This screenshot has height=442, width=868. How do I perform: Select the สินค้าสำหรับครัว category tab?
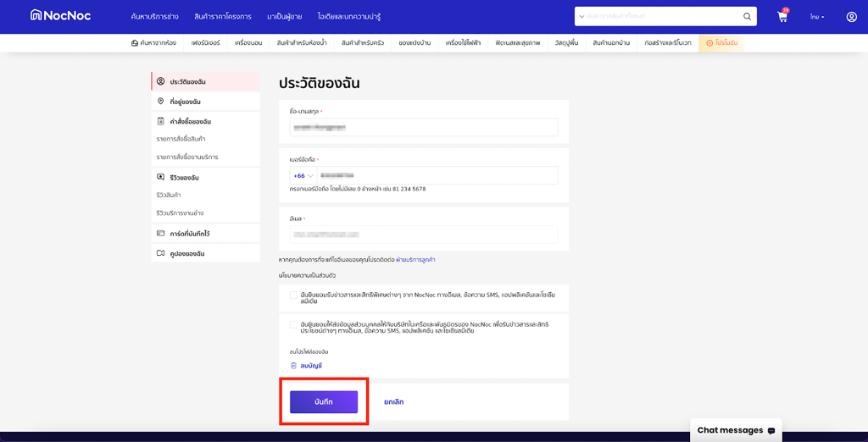[363, 42]
